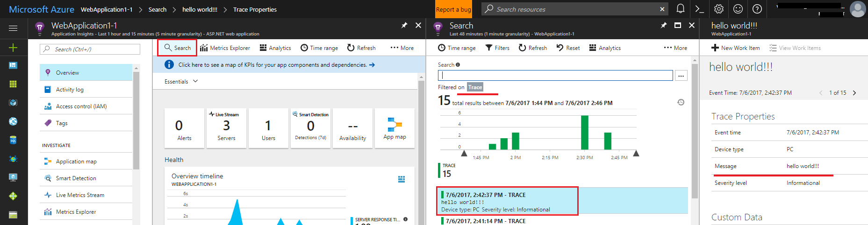Click Search breadcrumb in header

click(x=158, y=9)
